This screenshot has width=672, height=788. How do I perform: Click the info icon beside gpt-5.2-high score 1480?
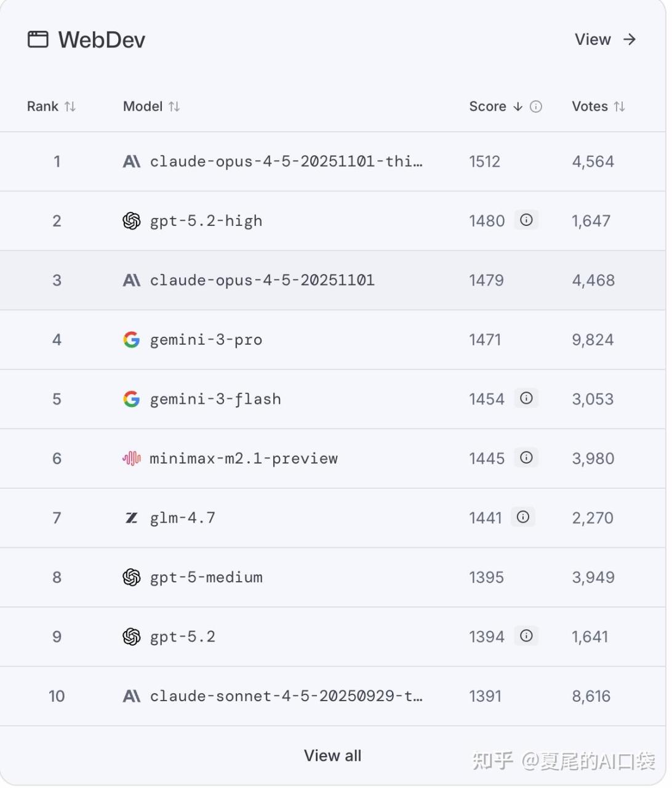click(x=526, y=220)
